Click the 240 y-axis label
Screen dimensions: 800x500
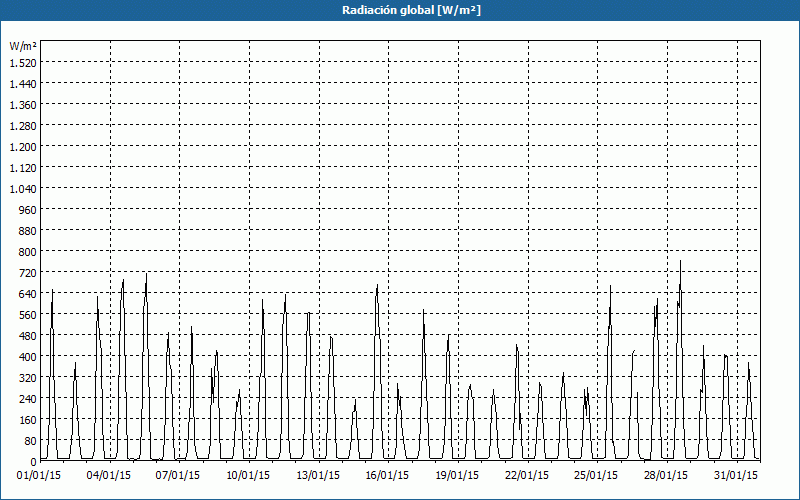pos(28,399)
